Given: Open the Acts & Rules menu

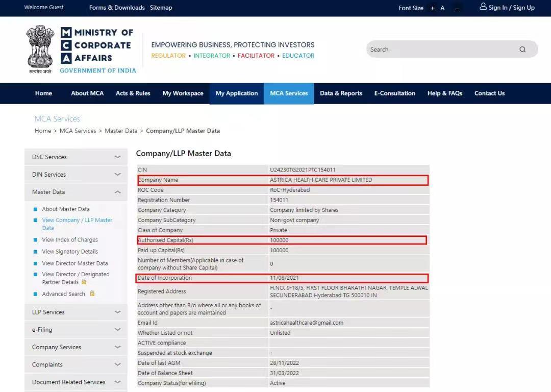Looking at the screenshot, I should click(x=133, y=93).
